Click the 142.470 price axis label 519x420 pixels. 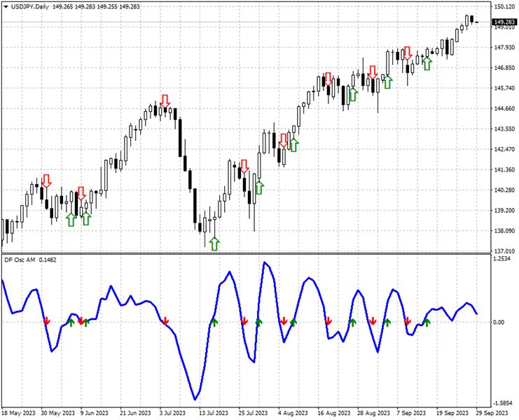pyautogui.click(x=504, y=150)
